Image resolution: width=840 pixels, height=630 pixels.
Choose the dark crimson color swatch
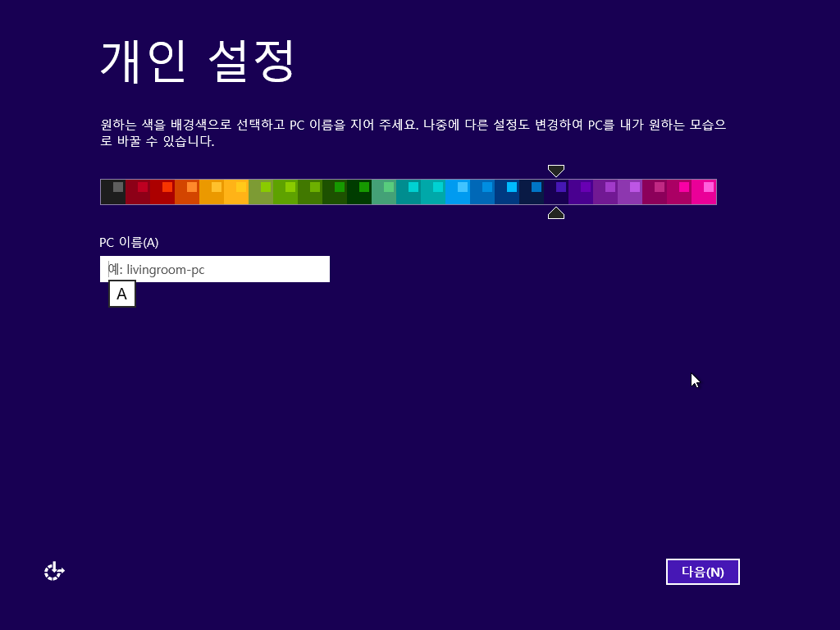138,192
